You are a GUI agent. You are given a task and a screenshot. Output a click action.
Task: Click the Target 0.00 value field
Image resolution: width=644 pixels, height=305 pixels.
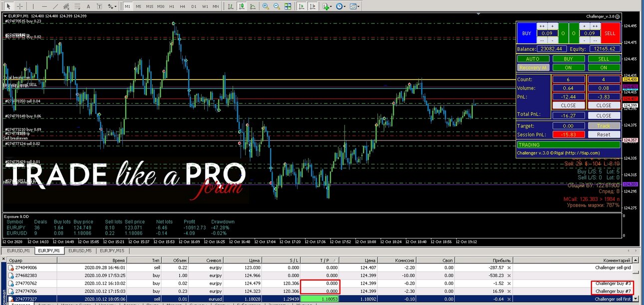point(568,126)
